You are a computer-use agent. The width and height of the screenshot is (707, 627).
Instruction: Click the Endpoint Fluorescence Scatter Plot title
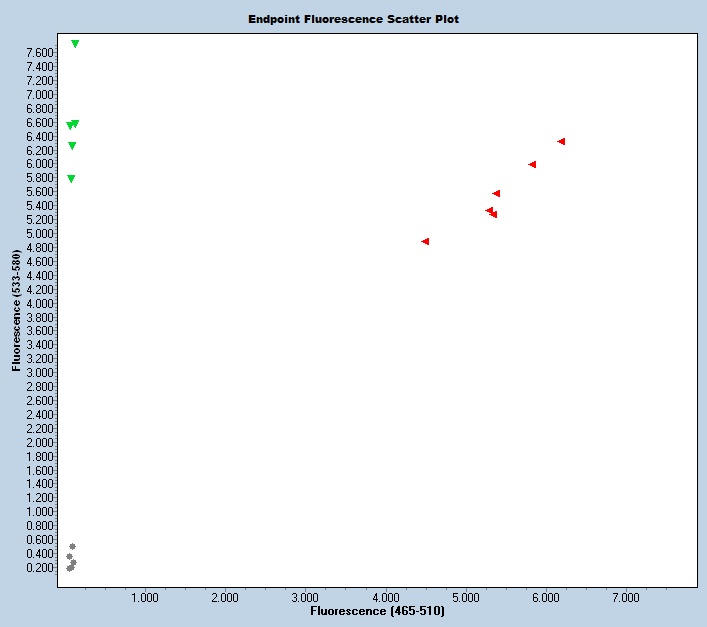pos(353,19)
